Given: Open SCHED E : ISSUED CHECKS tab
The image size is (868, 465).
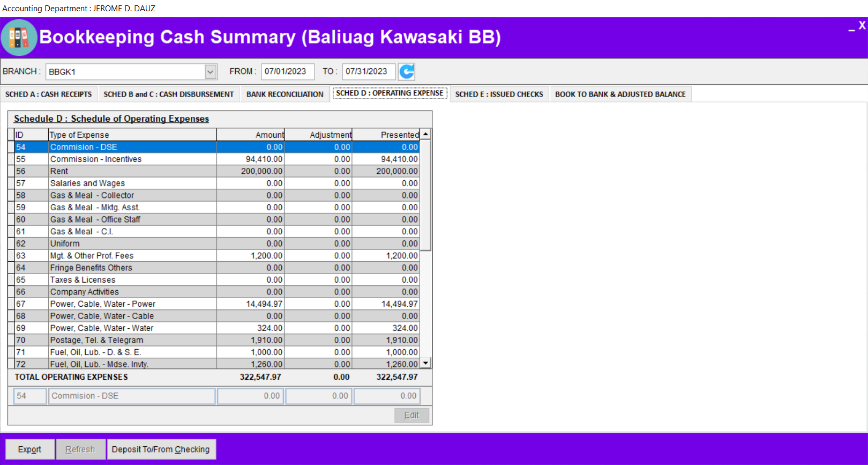Looking at the screenshot, I should tap(499, 94).
